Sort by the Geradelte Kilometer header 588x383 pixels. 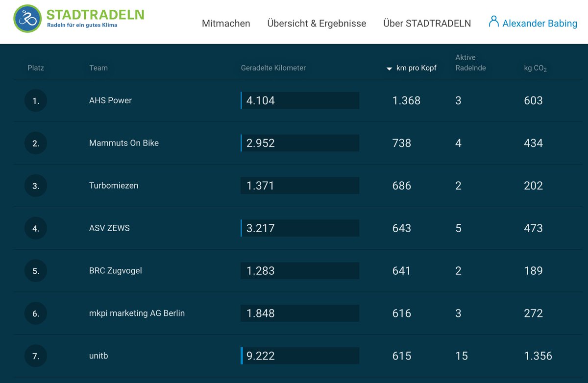273,68
